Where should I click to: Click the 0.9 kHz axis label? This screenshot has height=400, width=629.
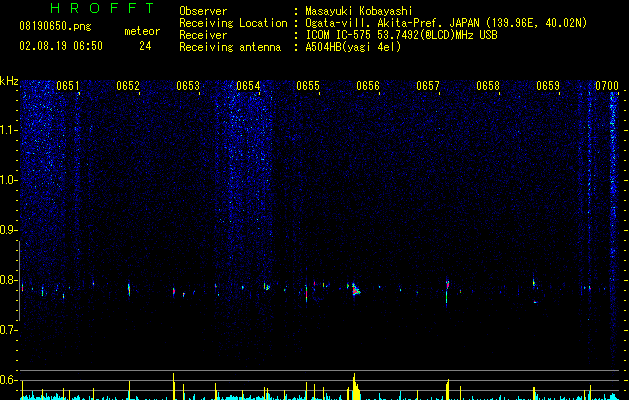[x=7, y=230]
